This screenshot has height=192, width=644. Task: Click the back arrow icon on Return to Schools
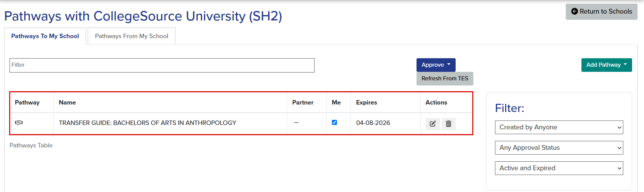tap(574, 11)
